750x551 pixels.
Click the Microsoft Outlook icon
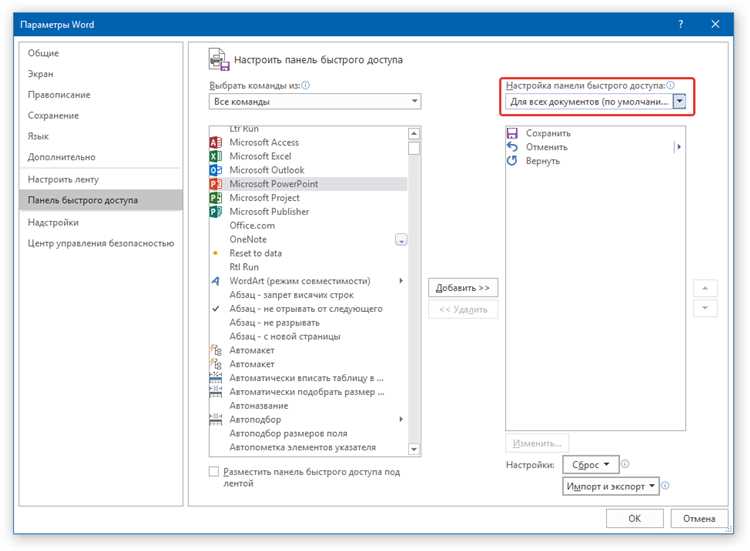tap(216, 170)
